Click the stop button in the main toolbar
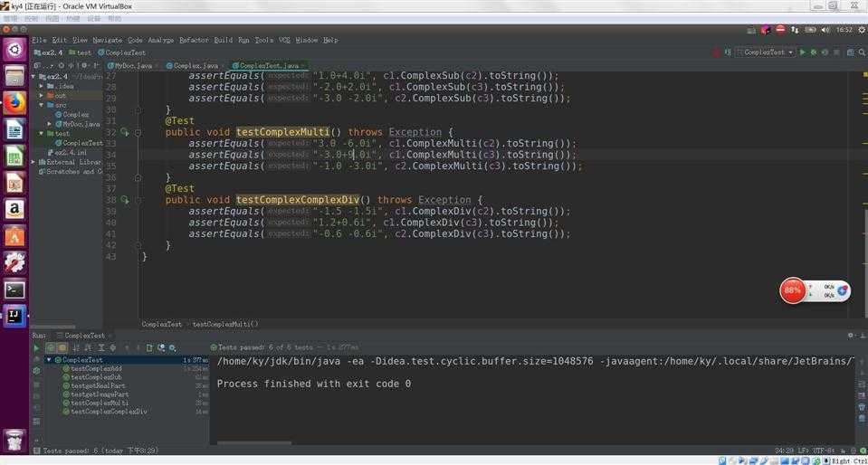Screen dimensions: 868x465 (836, 52)
